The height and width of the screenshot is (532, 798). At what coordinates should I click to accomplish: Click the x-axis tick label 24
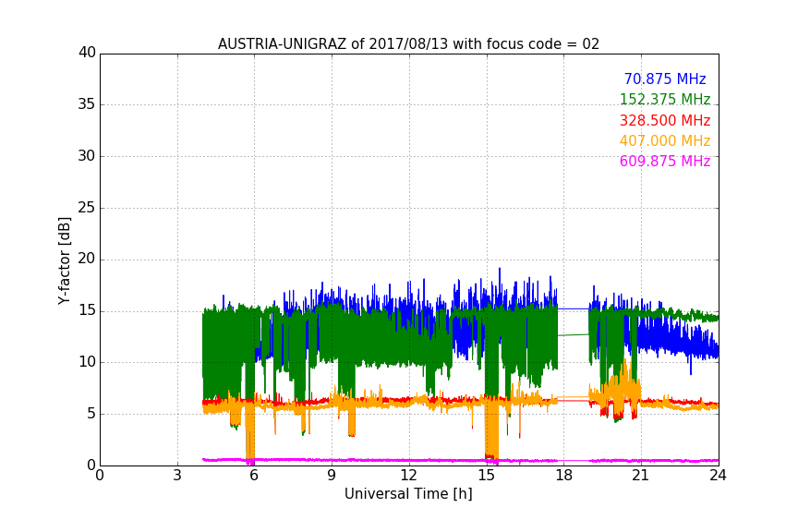pos(718,476)
